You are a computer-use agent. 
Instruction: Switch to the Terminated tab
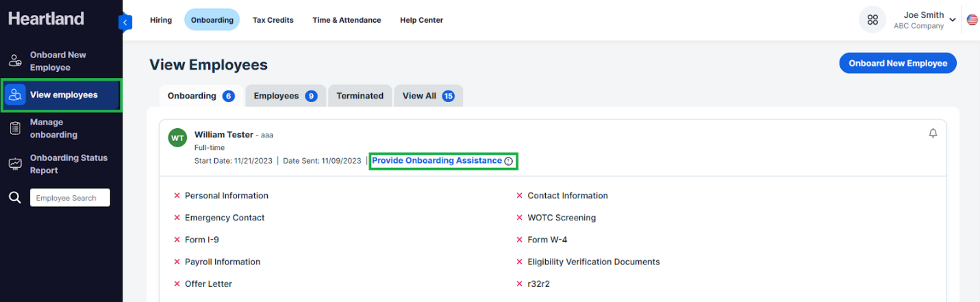[360, 96]
